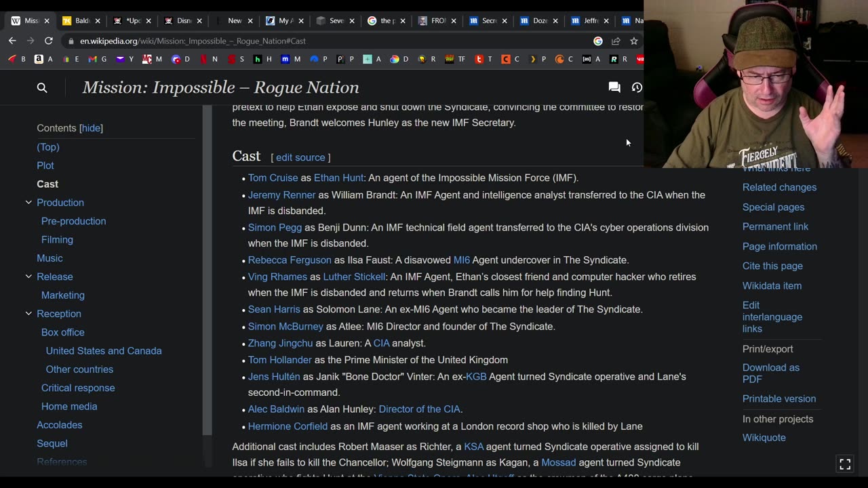Open the MI6 link
Image resolution: width=868 pixels, height=488 pixels.
pos(461,260)
